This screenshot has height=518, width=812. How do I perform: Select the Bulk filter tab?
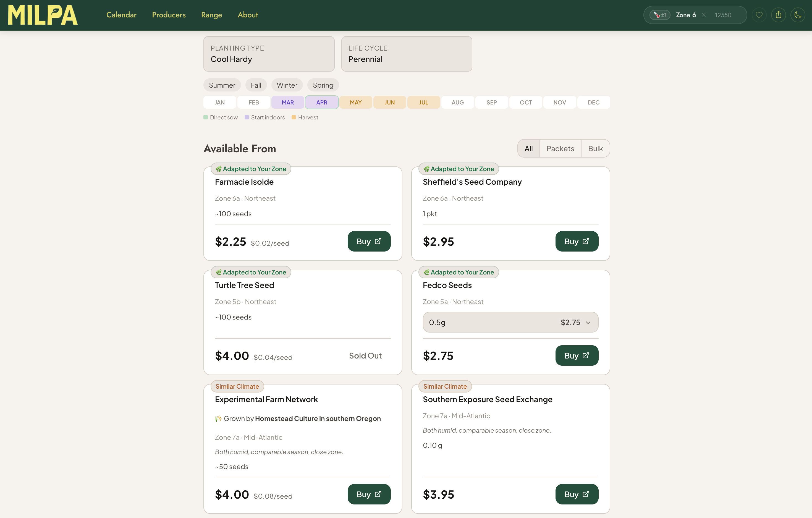[595, 148]
